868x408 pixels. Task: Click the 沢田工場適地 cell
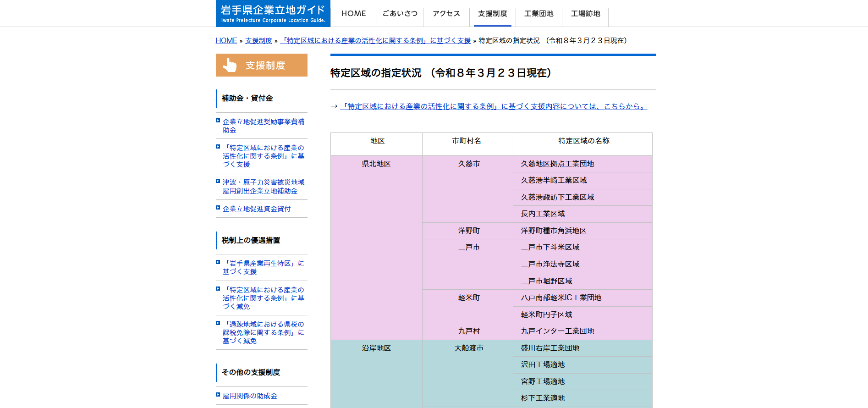(583, 365)
